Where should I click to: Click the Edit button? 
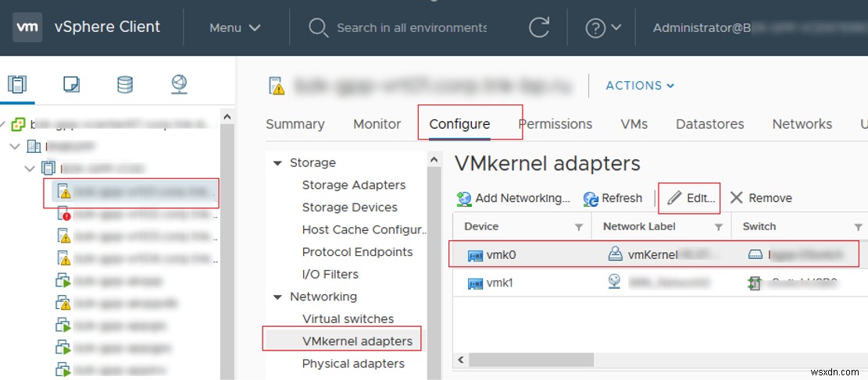[x=691, y=198]
